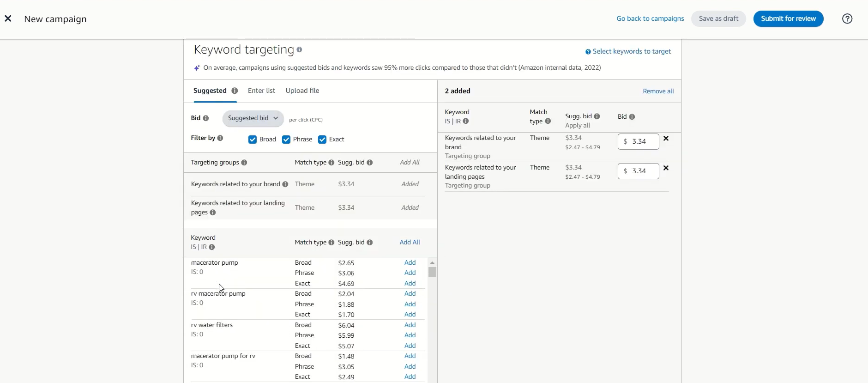Click info icon for Keywords related to your brand
The height and width of the screenshot is (383, 868).
(x=285, y=184)
